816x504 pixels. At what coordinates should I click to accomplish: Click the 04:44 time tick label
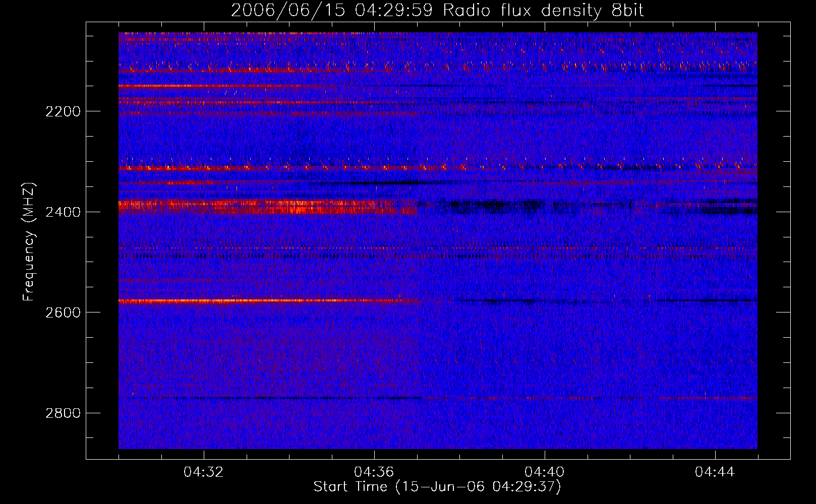(x=715, y=472)
